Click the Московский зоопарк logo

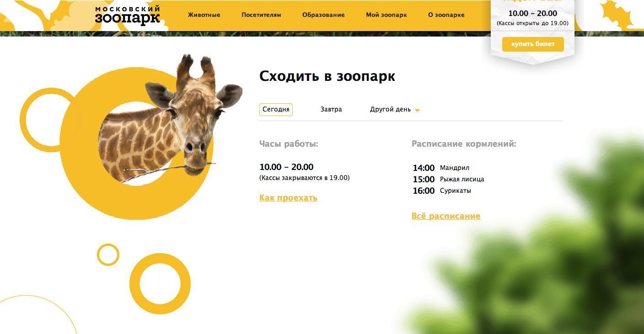[x=128, y=15]
